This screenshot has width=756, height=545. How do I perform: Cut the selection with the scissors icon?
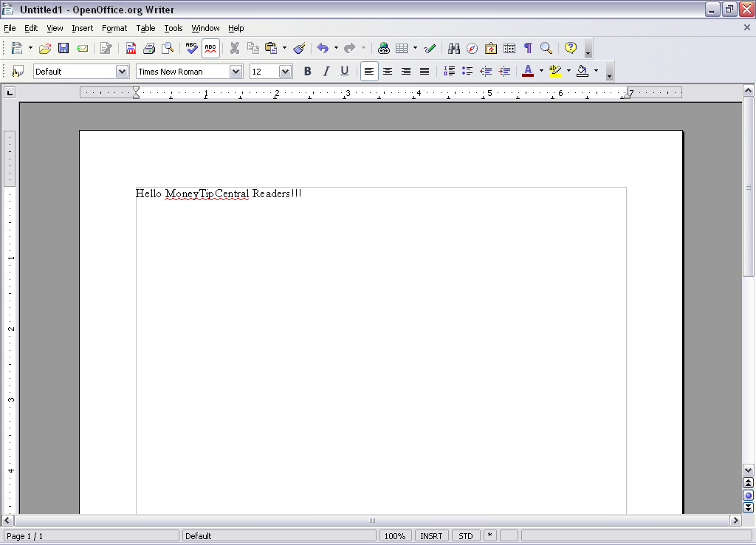click(x=235, y=48)
